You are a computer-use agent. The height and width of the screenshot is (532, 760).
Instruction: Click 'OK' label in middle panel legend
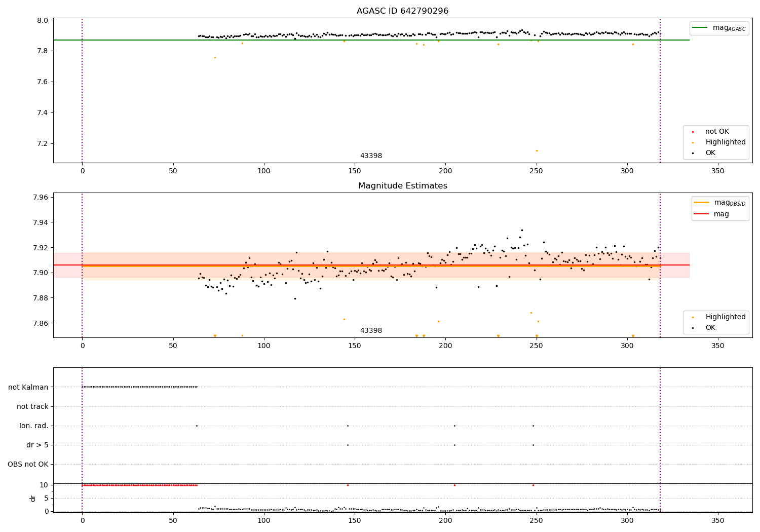710,328
